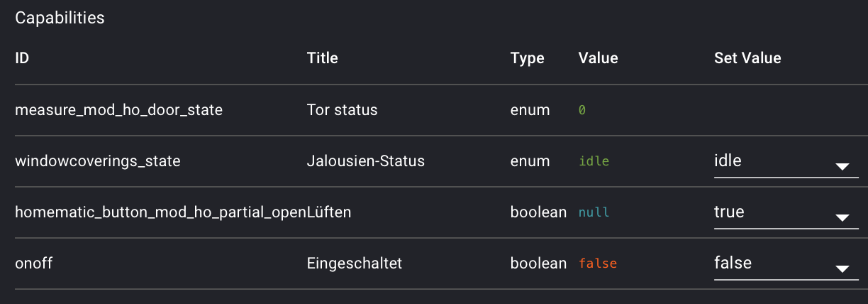Click the null value for Lüften
The width and height of the screenshot is (868, 304).
(594, 213)
